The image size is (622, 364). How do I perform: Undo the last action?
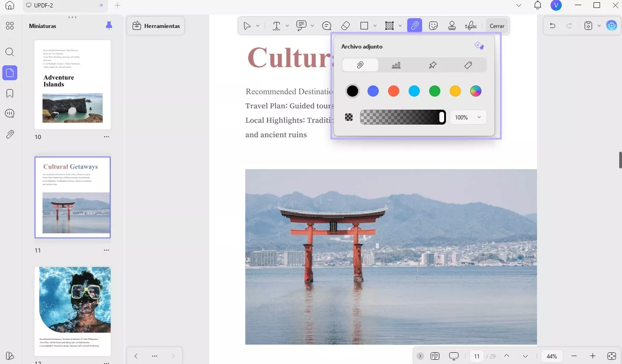[552, 26]
